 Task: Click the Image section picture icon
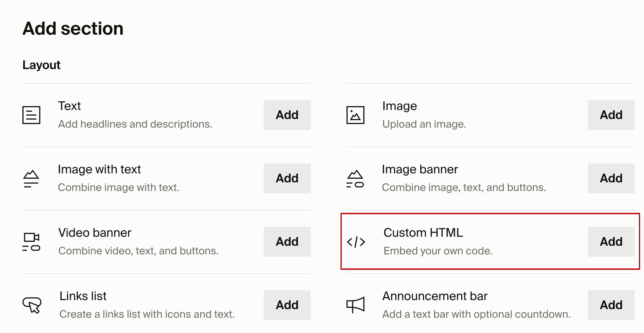point(355,115)
